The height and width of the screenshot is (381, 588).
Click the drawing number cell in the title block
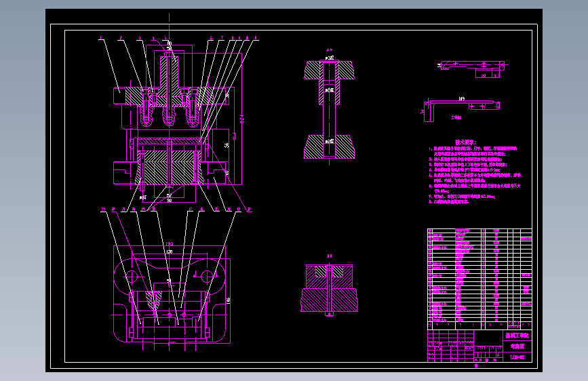(x=517, y=357)
